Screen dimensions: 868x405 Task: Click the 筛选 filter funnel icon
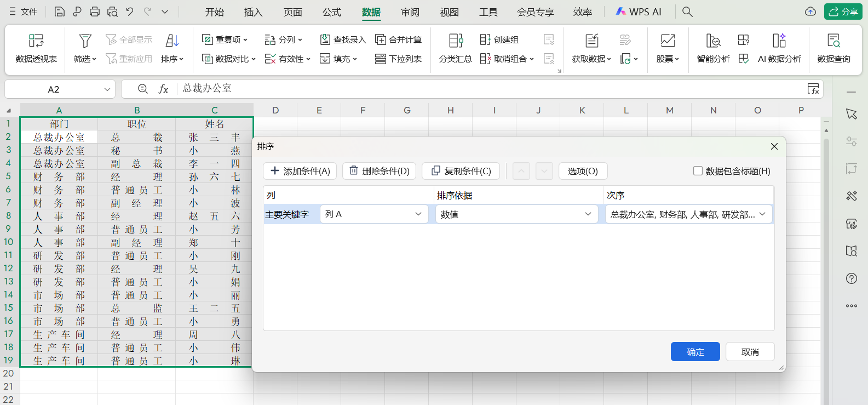[85, 41]
